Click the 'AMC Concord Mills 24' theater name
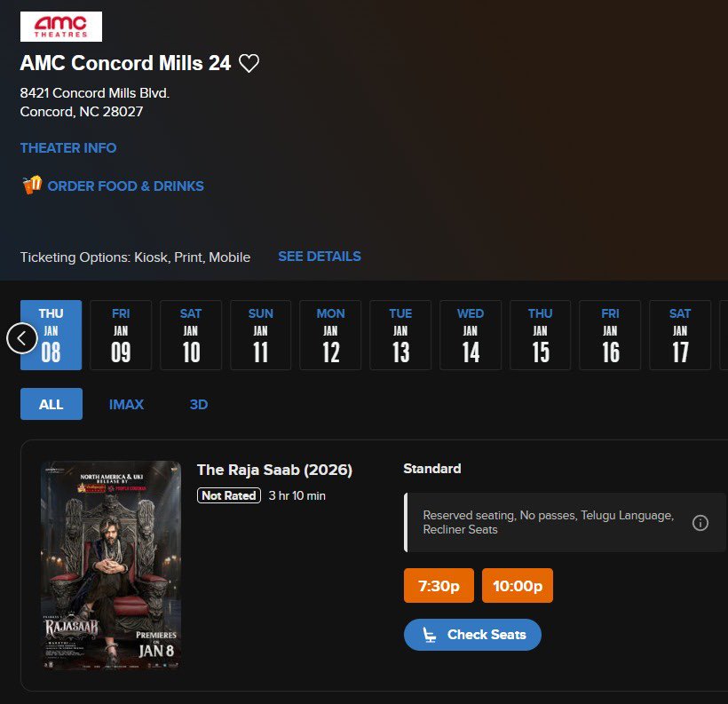Image resolution: width=728 pixels, height=704 pixels. coord(125,63)
